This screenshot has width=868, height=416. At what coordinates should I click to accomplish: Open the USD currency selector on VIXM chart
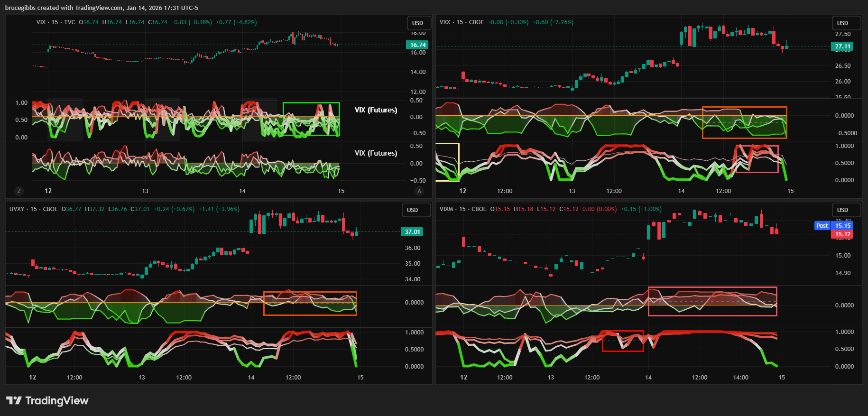[842, 210]
